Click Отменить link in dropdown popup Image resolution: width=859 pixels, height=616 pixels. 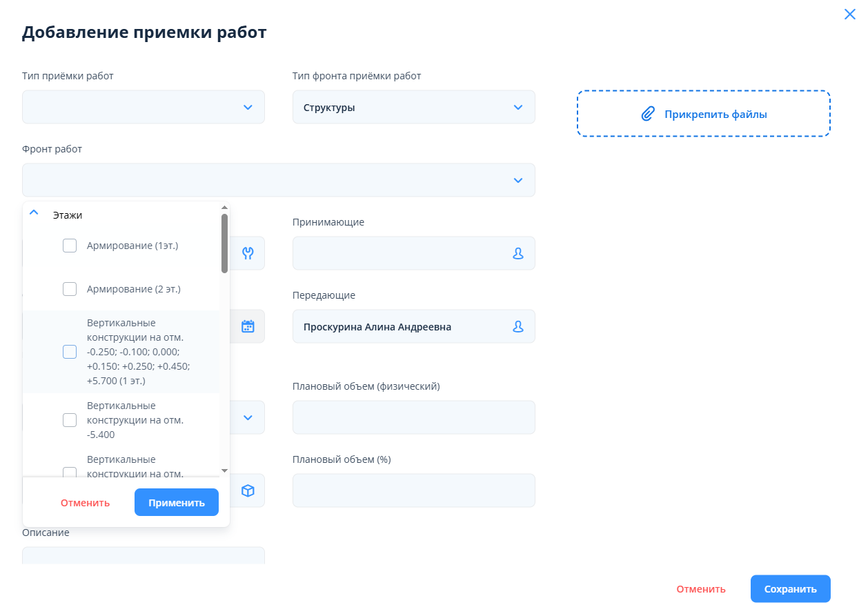85,503
